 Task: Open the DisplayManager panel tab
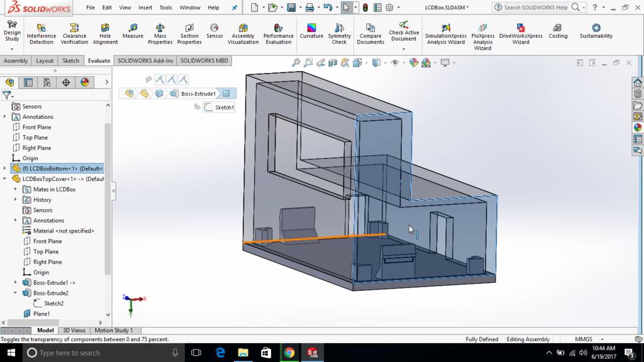coord(85,82)
